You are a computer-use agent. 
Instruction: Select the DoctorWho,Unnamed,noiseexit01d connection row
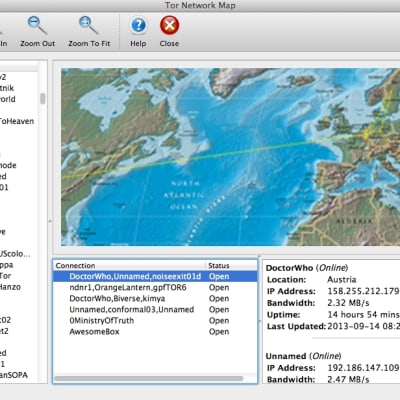click(155, 276)
